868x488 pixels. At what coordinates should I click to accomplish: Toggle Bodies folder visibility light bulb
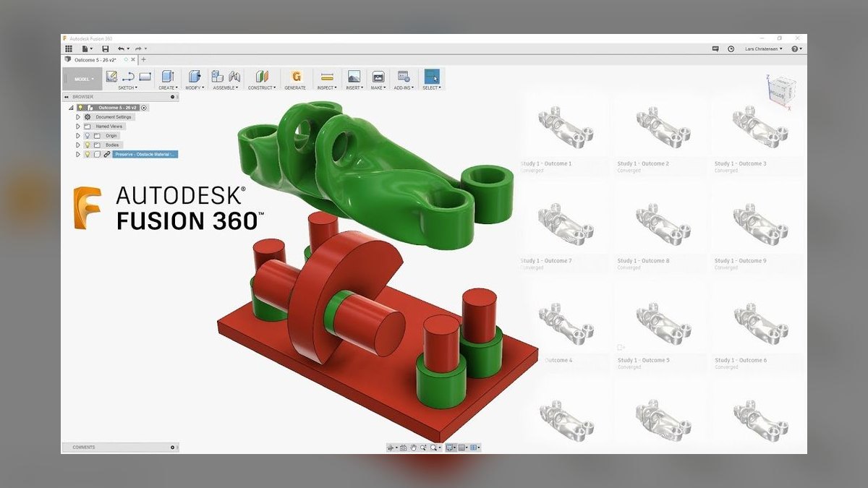(88, 145)
